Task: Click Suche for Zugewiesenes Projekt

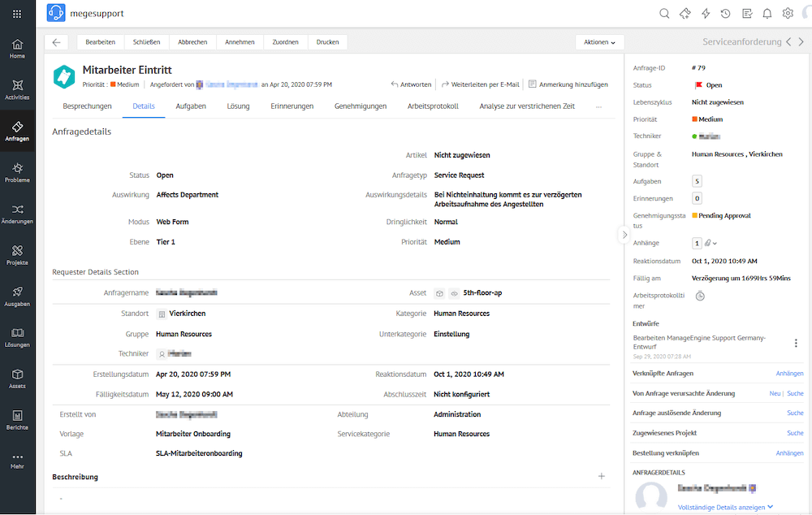Action: (x=795, y=433)
